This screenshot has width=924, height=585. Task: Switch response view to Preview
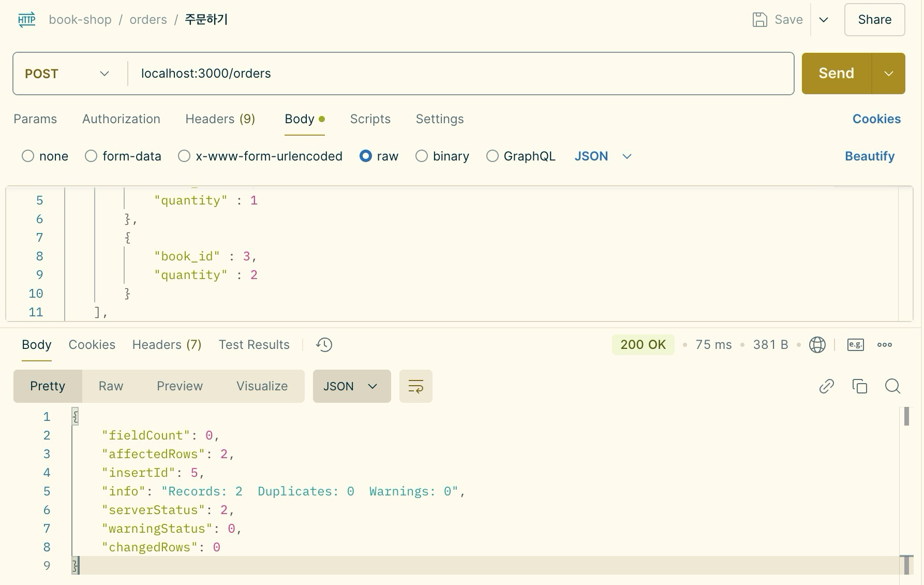pyautogui.click(x=180, y=386)
